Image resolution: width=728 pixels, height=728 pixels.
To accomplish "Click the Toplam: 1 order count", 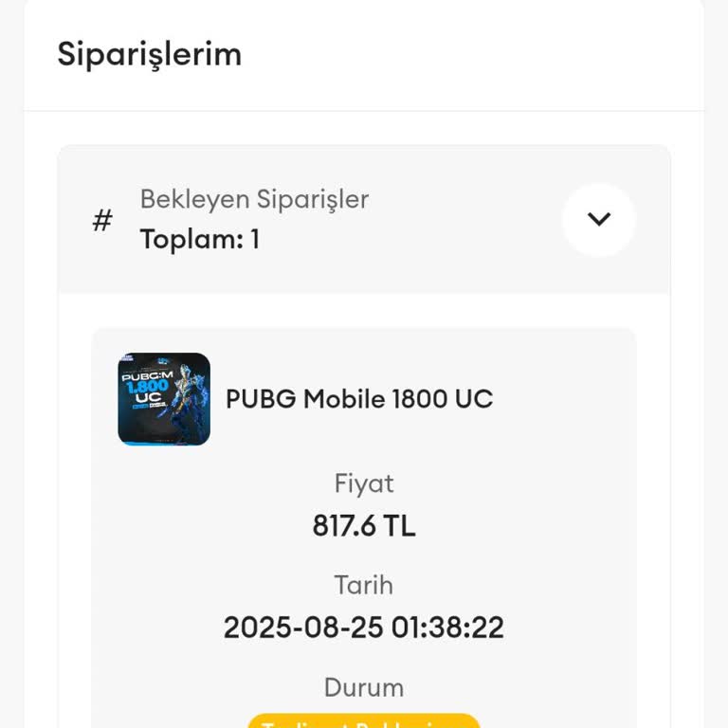I will click(199, 240).
